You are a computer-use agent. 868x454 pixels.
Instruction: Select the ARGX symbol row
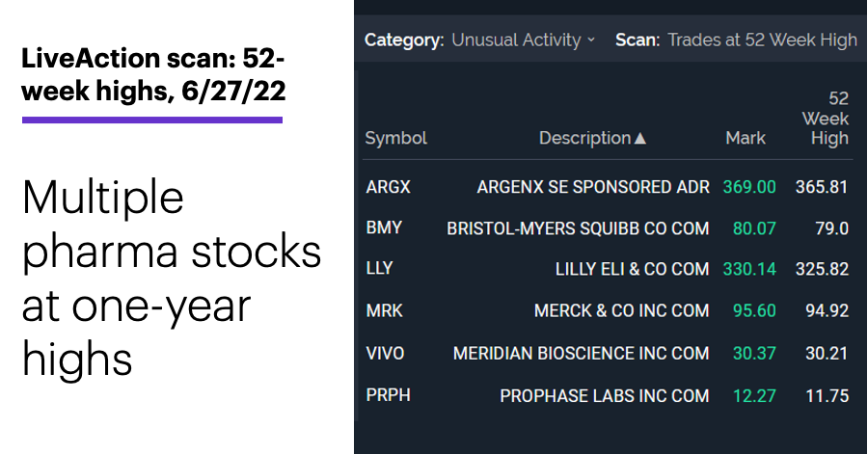point(608,187)
